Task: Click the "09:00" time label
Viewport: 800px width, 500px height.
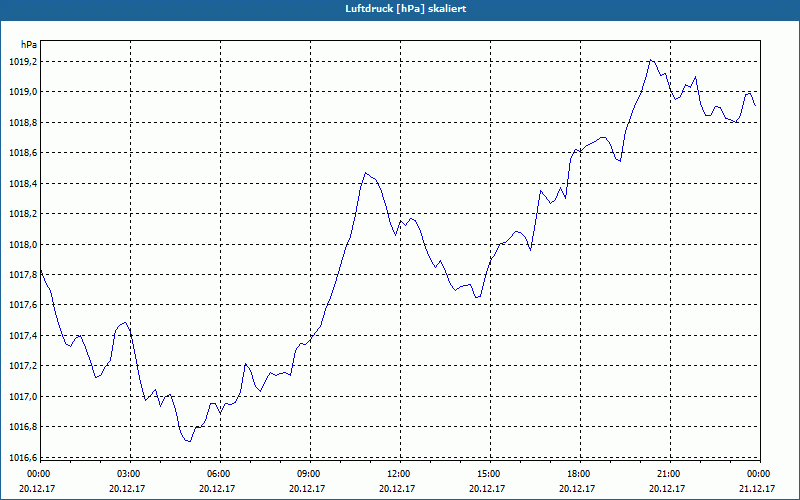Action: 310,474
